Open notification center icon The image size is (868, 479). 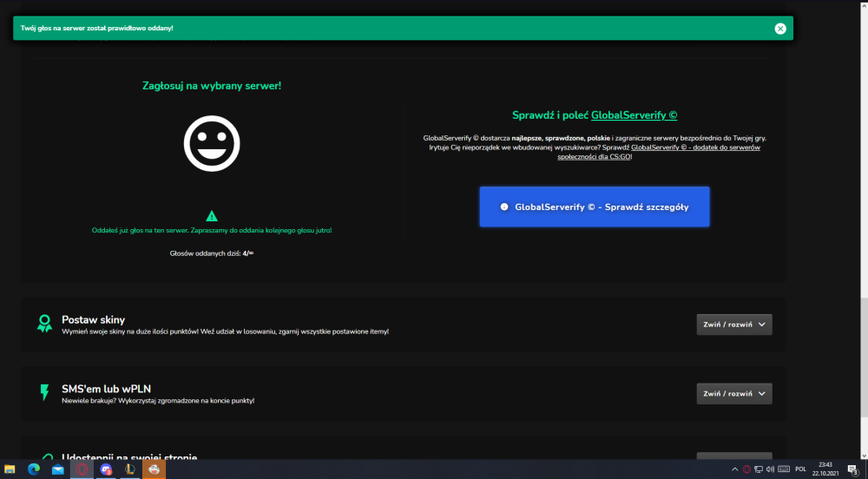tap(853, 469)
